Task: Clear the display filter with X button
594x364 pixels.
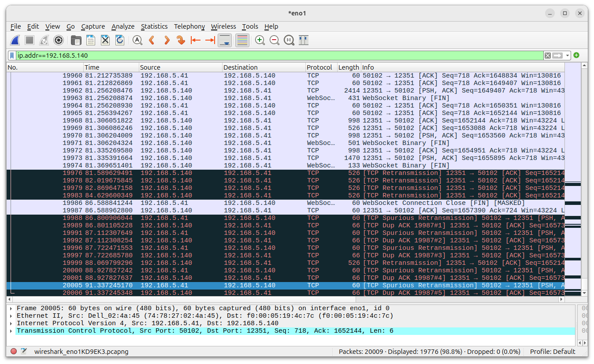Action: 547,56
